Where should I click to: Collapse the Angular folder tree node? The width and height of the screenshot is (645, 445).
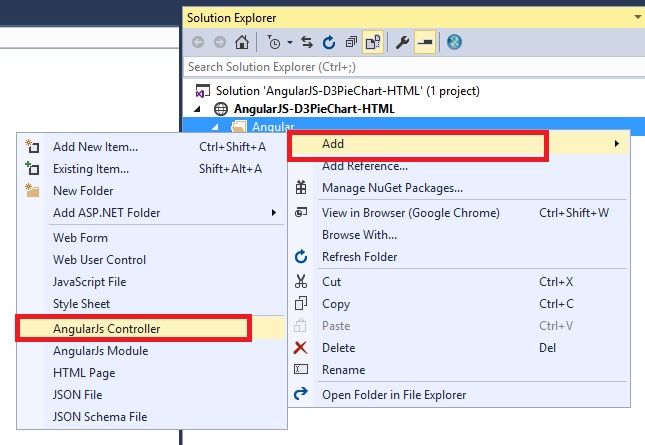click(213, 126)
